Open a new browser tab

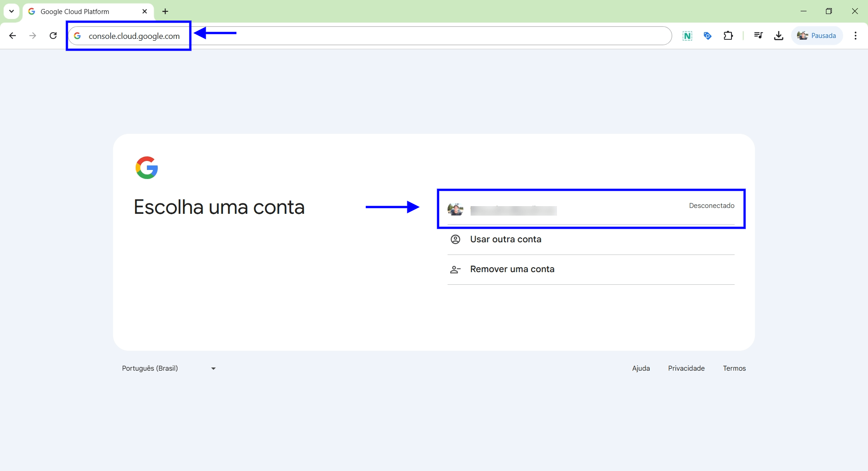(x=165, y=12)
